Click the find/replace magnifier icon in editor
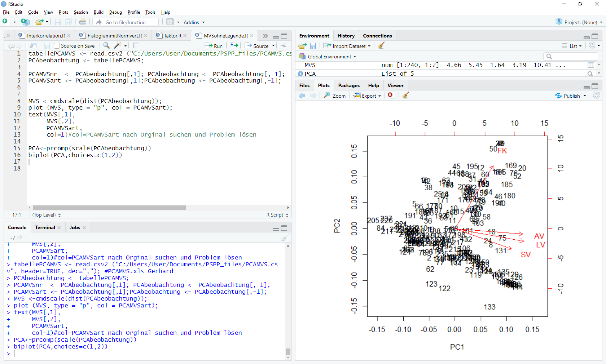The width and height of the screenshot is (606, 364). [x=106, y=45]
